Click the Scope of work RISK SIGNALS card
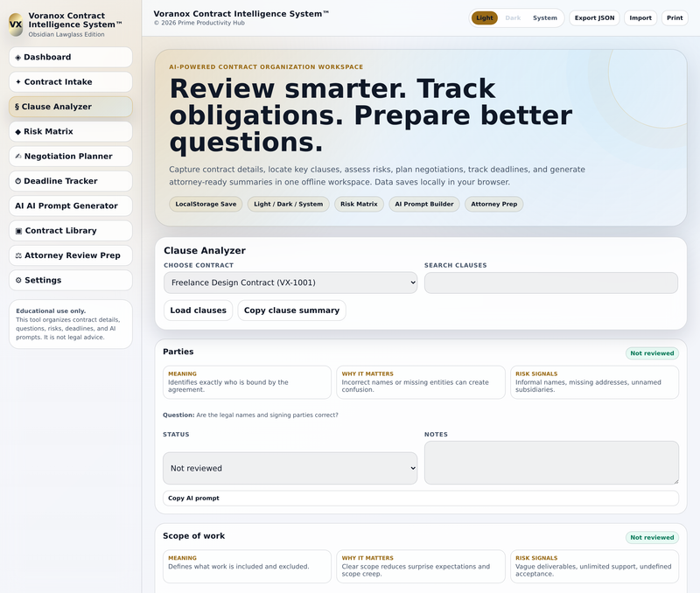This screenshot has width=700, height=593. (x=595, y=567)
